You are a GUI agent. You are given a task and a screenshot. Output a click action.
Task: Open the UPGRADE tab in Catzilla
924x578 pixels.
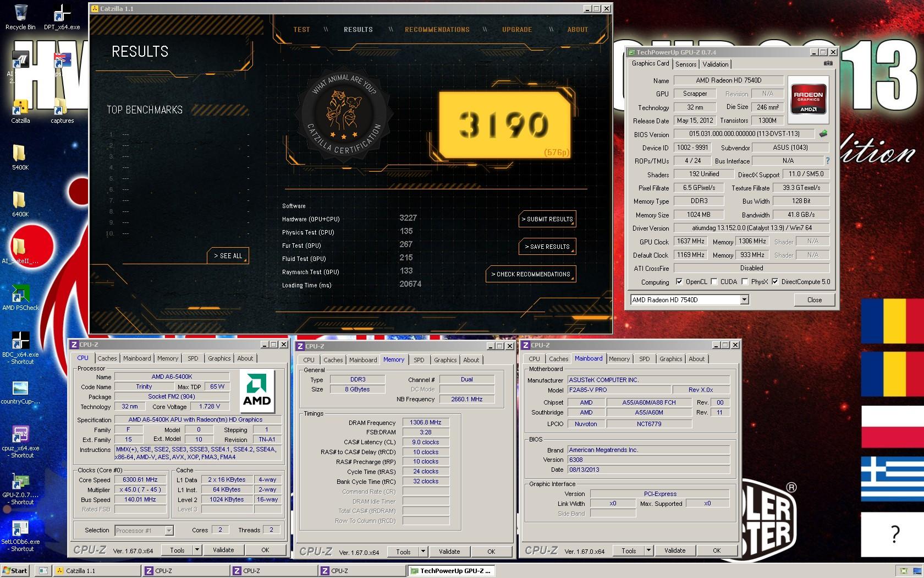tap(517, 30)
